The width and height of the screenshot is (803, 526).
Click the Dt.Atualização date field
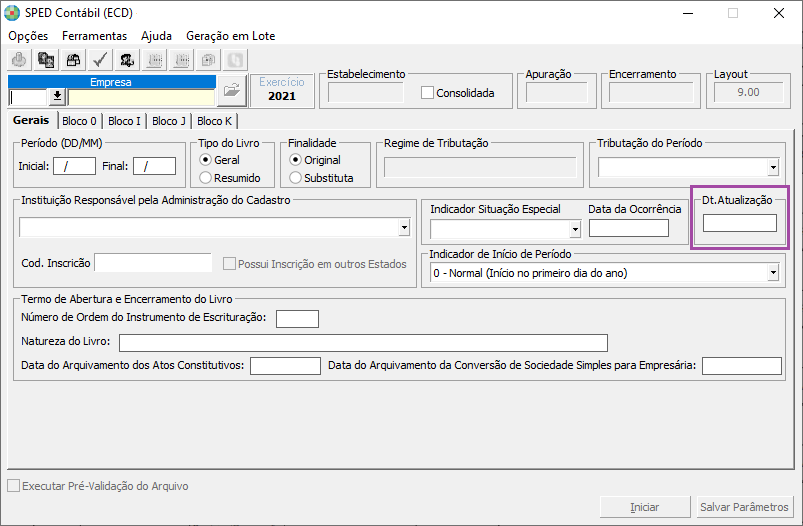click(739, 223)
